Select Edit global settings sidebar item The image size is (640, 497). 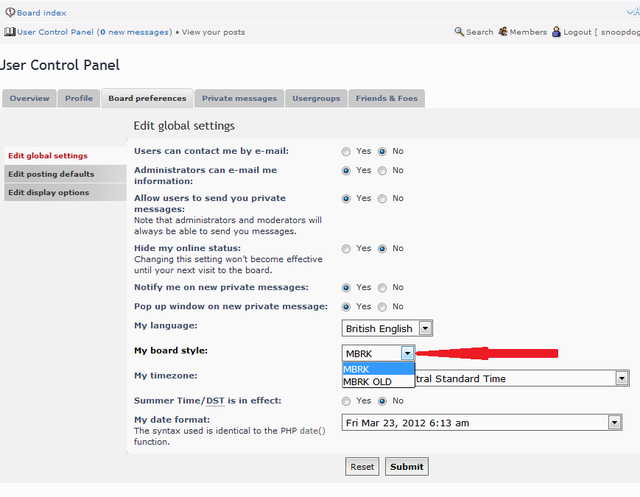65,155
